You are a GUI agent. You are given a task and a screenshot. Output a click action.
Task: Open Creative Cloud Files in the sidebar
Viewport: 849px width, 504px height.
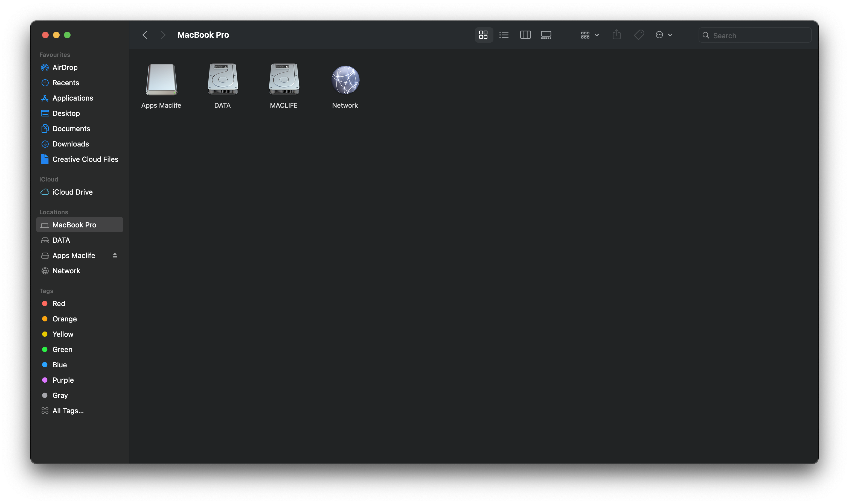(x=85, y=159)
